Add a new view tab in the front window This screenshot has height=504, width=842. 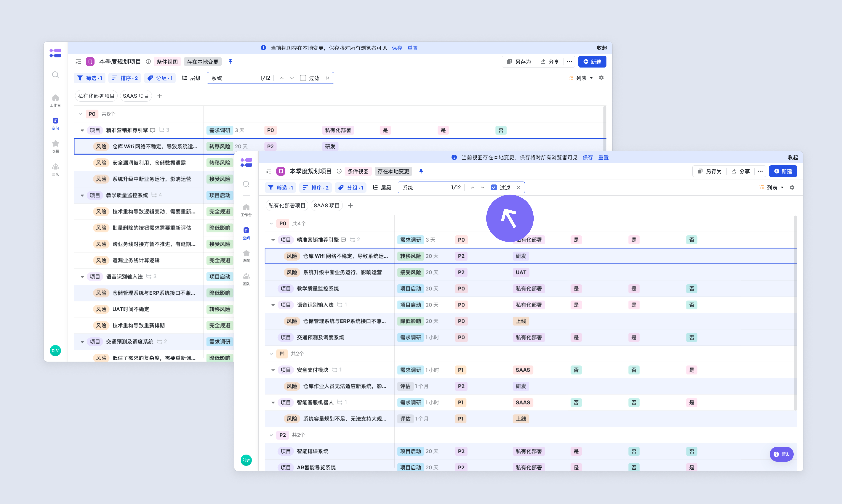point(351,206)
